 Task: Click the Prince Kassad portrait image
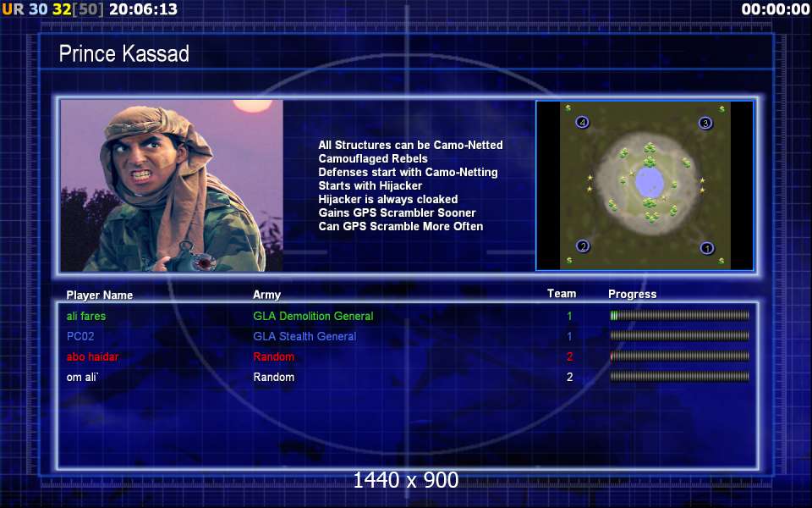pos(172,185)
